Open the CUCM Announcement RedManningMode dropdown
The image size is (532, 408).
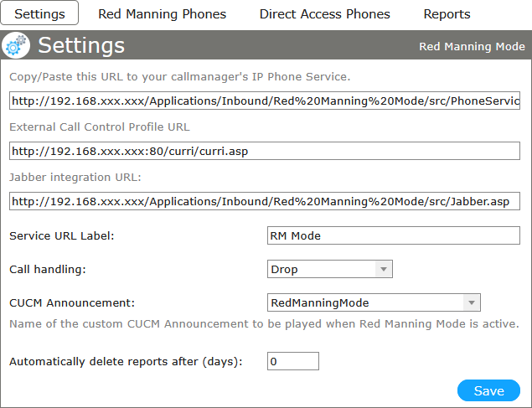[x=373, y=302]
